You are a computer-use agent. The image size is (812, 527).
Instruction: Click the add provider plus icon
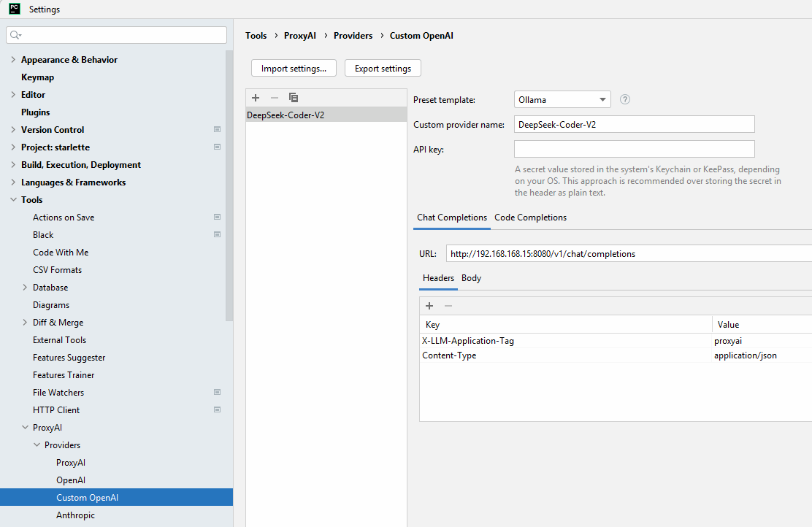pos(256,98)
